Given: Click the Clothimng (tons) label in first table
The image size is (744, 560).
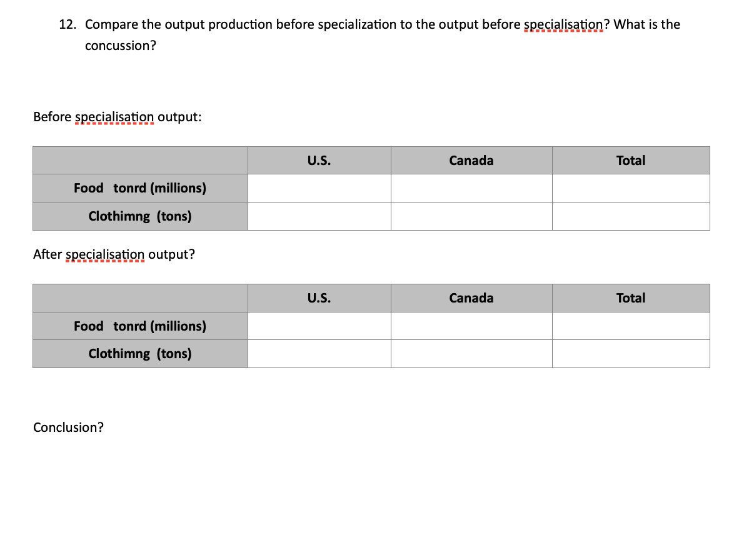Looking at the screenshot, I should tap(139, 216).
